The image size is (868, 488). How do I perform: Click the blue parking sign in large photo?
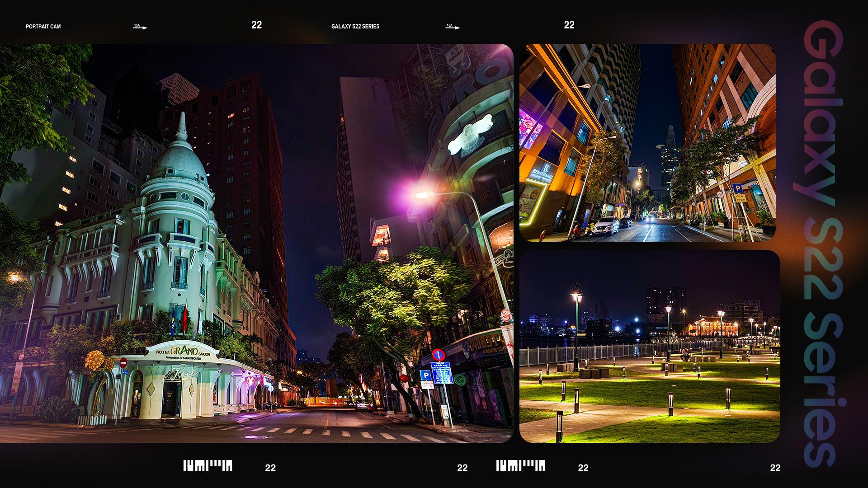425,375
